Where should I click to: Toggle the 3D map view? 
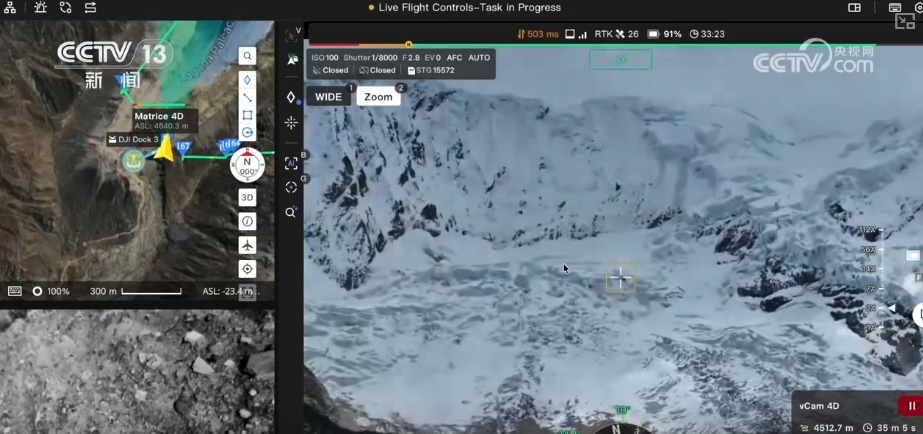tap(247, 198)
